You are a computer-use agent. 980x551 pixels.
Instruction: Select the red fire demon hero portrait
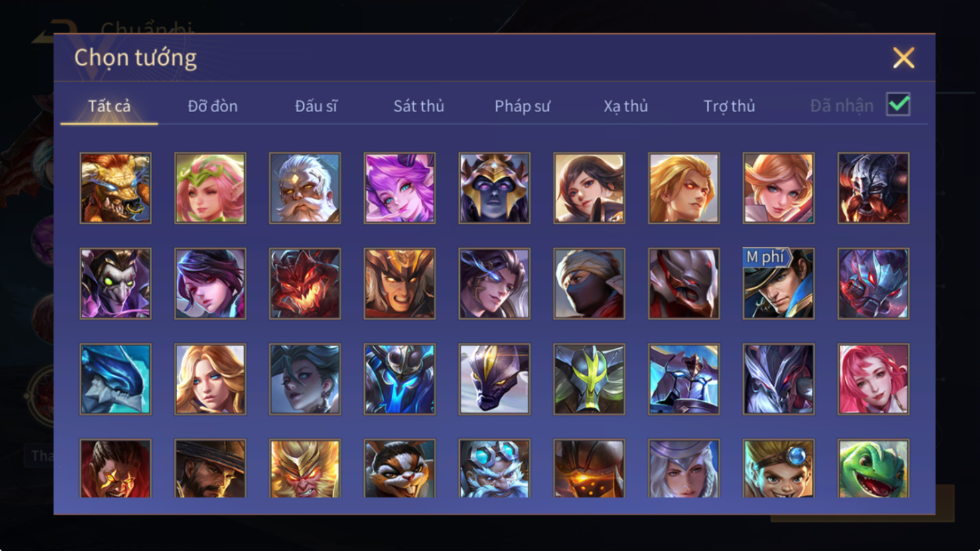click(305, 284)
